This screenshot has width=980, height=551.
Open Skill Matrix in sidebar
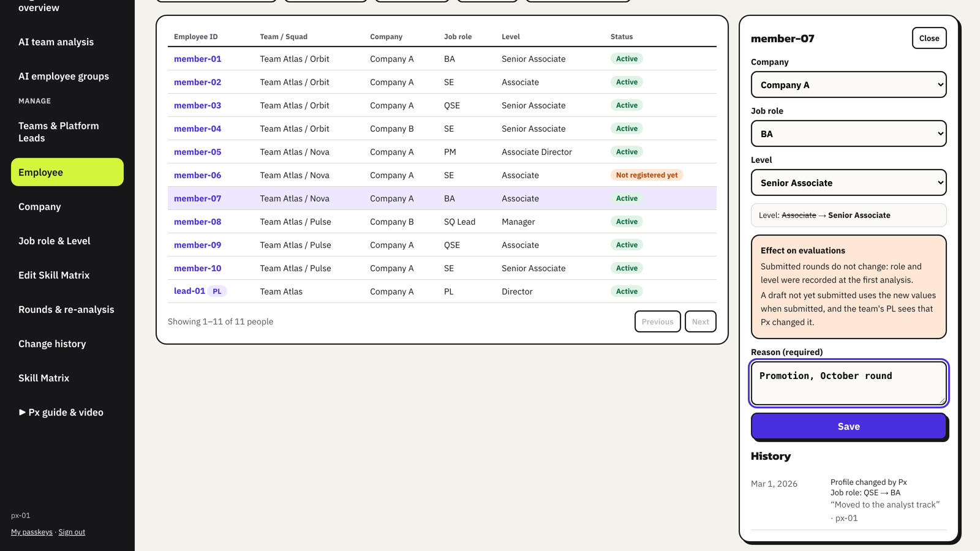pos(67,378)
